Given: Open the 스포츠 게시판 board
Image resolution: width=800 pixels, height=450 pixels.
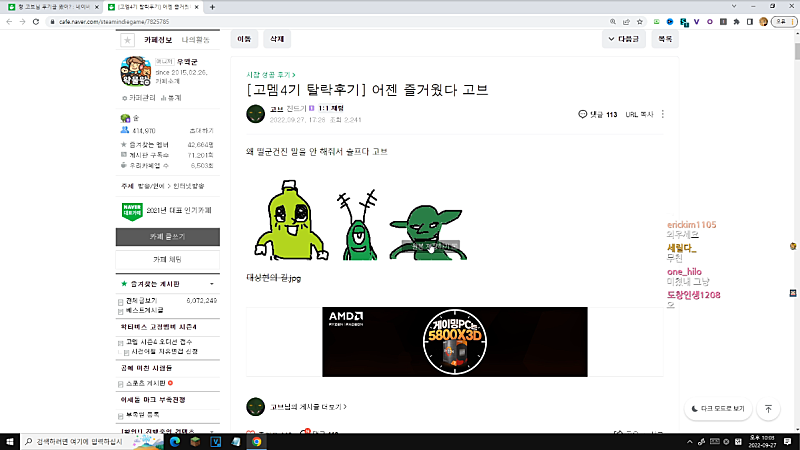Looking at the screenshot, I should click(145, 383).
